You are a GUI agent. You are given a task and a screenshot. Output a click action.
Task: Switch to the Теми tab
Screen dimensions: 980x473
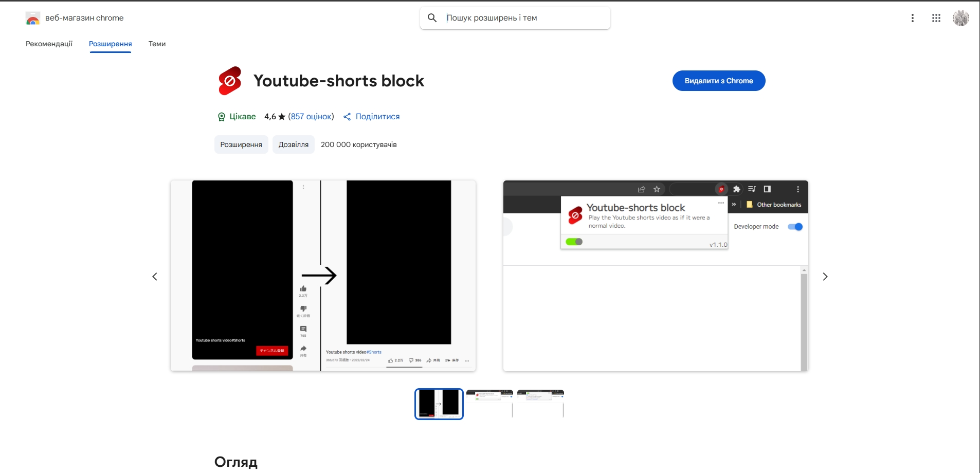pyautogui.click(x=157, y=44)
